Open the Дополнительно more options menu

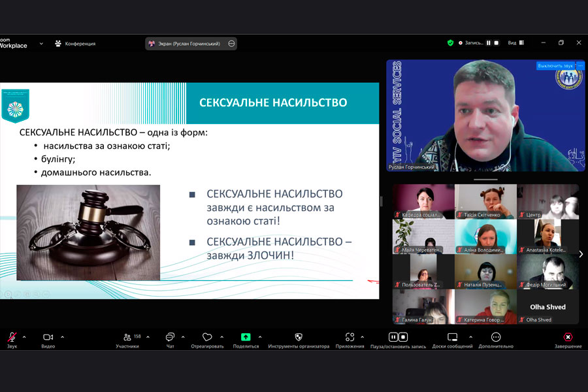tap(496, 340)
